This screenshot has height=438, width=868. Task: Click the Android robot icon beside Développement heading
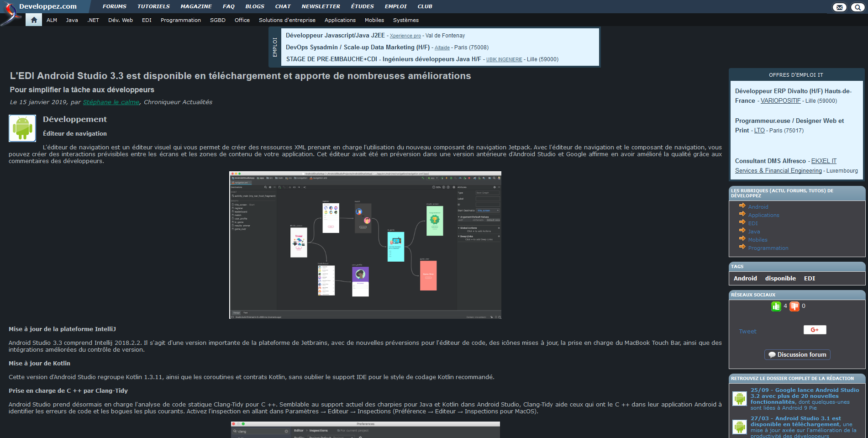click(22, 128)
